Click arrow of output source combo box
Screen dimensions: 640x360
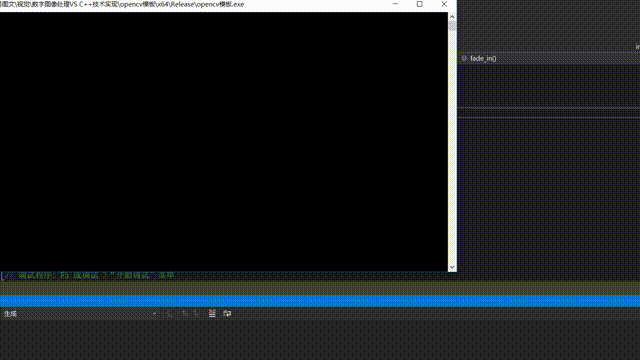(x=154, y=313)
